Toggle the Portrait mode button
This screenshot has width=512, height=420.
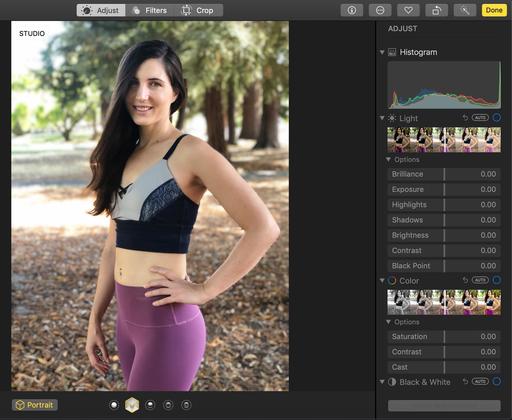[35, 405]
